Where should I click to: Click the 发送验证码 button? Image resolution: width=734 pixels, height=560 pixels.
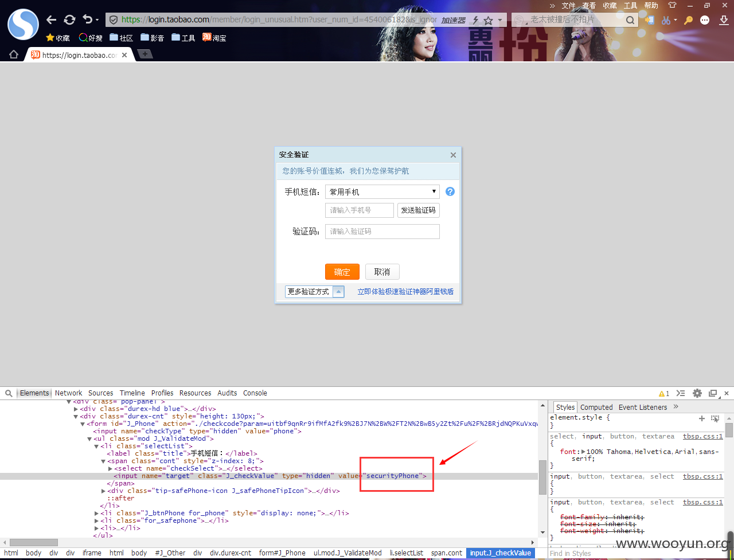[419, 210]
